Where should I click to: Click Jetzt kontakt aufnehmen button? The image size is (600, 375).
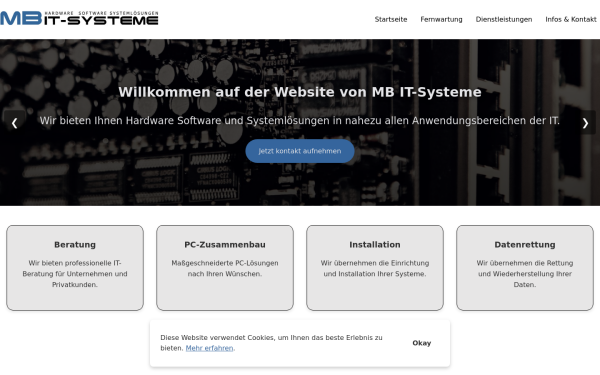(300, 151)
